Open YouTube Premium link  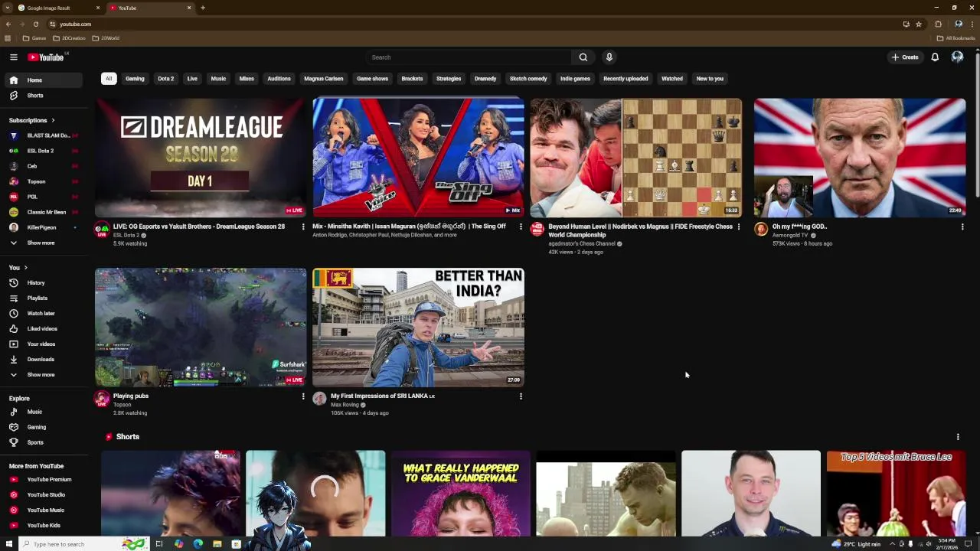point(44,480)
